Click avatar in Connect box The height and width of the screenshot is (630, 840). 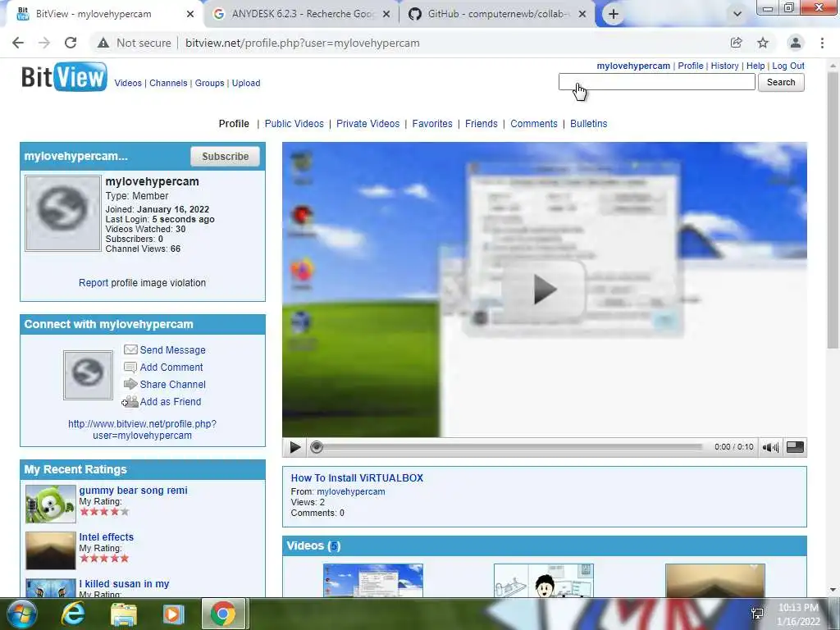click(x=88, y=375)
